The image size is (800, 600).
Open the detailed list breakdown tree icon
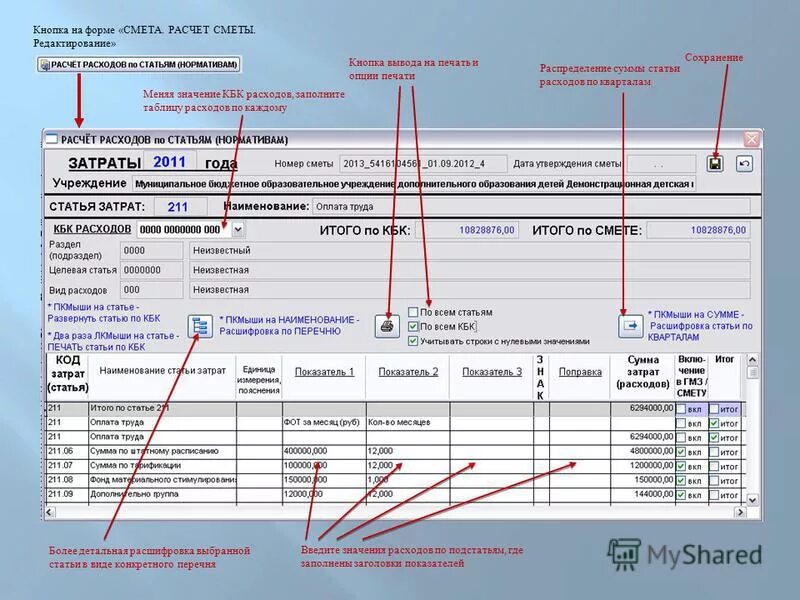click(200, 327)
